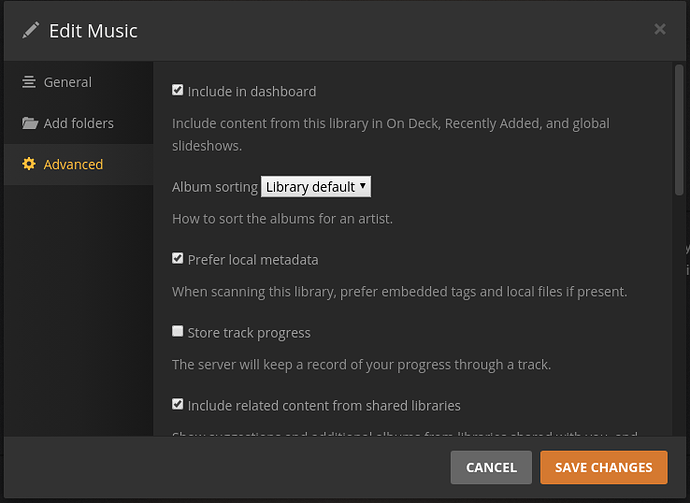The width and height of the screenshot is (690, 503).
Task: Click the Include in dashboard label text
Action: (x=252, y=91)
